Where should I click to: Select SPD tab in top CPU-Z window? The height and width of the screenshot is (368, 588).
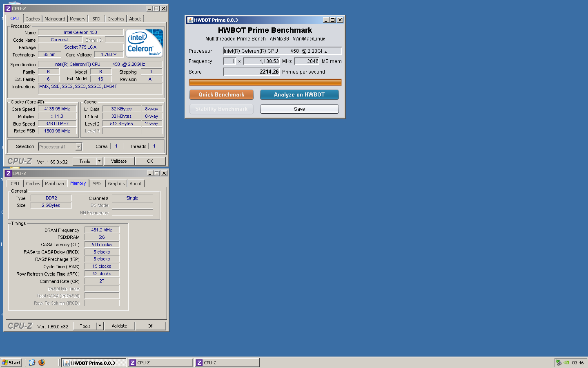[x=96, y=19]
